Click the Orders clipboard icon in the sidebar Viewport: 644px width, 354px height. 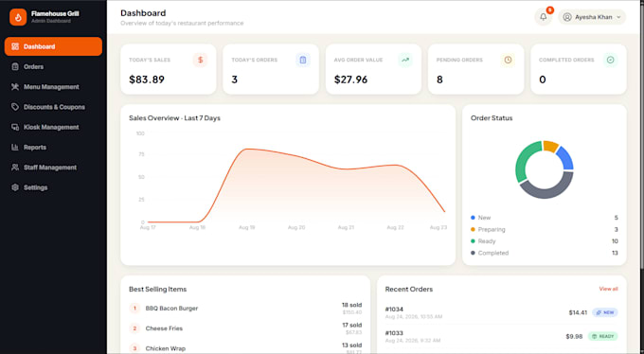tap(15, 66)
